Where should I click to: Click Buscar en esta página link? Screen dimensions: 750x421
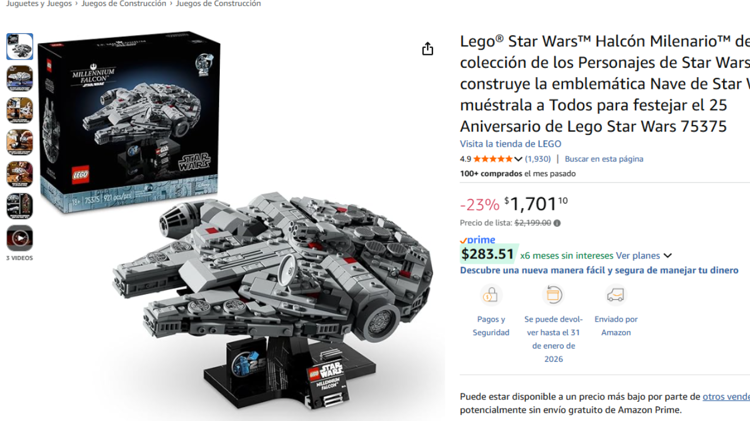coord(604,159)
